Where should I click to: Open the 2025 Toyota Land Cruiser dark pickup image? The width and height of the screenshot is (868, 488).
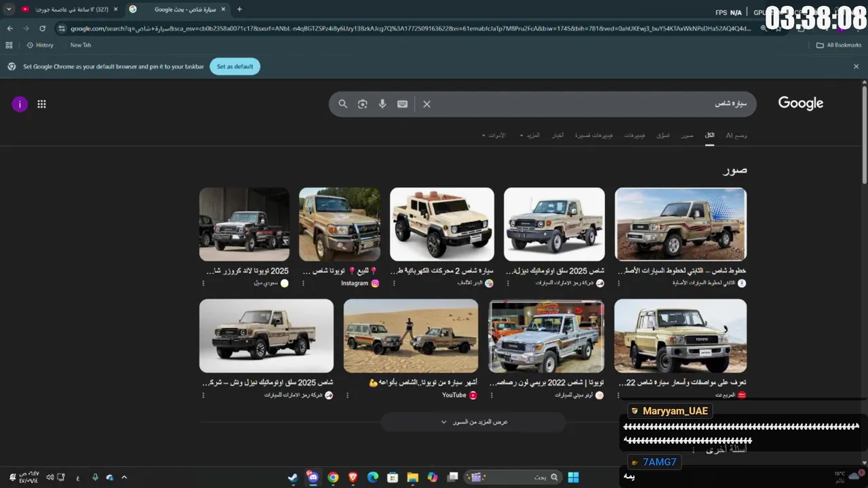[x=244, y=224]
